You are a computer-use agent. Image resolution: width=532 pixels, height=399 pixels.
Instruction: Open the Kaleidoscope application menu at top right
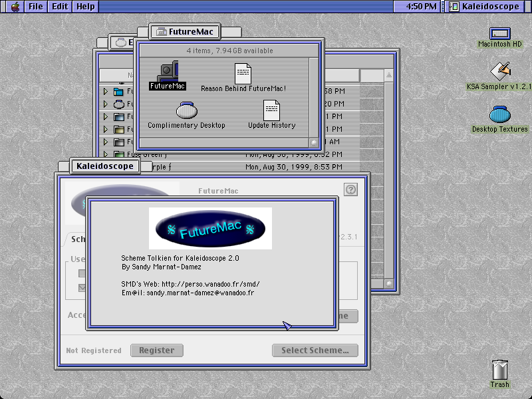(x=485, y=7)
